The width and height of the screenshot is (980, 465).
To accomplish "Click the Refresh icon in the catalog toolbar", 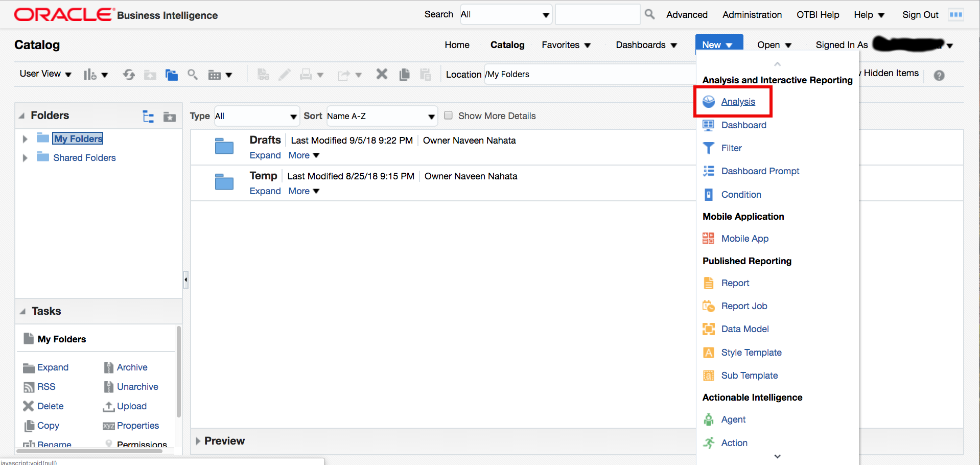I will pyautogui.click(x=129, y=75).
